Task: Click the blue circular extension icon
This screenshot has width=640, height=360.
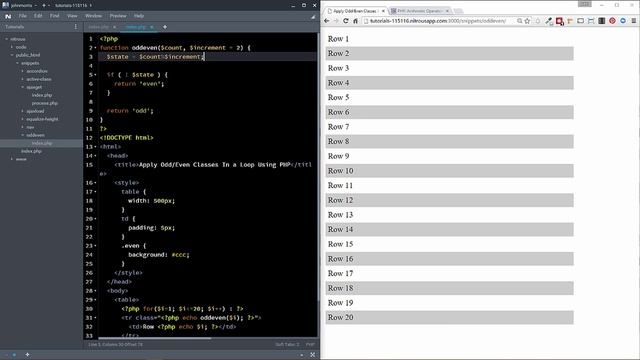Action: pos(623,21)
